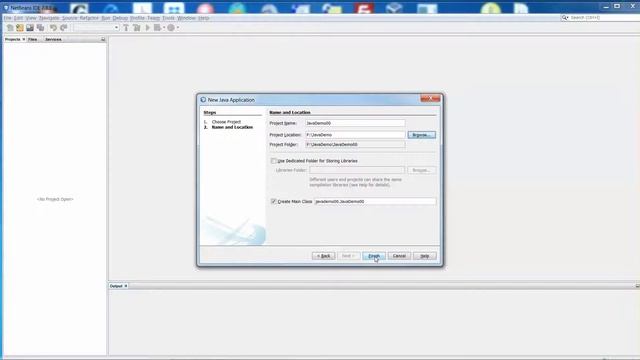Click the Finish button

coord(374,256)
